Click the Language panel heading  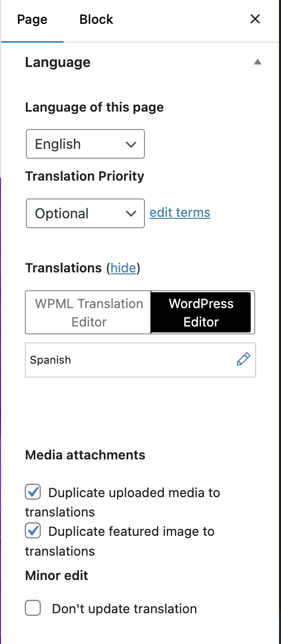pyautogui.click(x=58, y=63)
